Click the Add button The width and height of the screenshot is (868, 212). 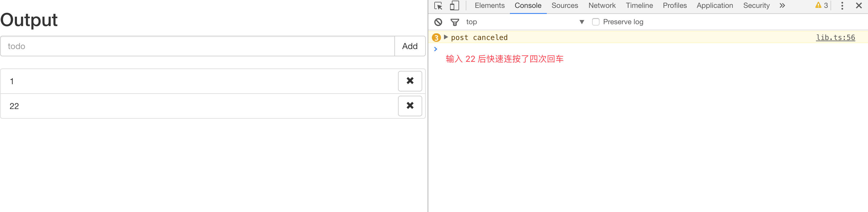[410, 46]
